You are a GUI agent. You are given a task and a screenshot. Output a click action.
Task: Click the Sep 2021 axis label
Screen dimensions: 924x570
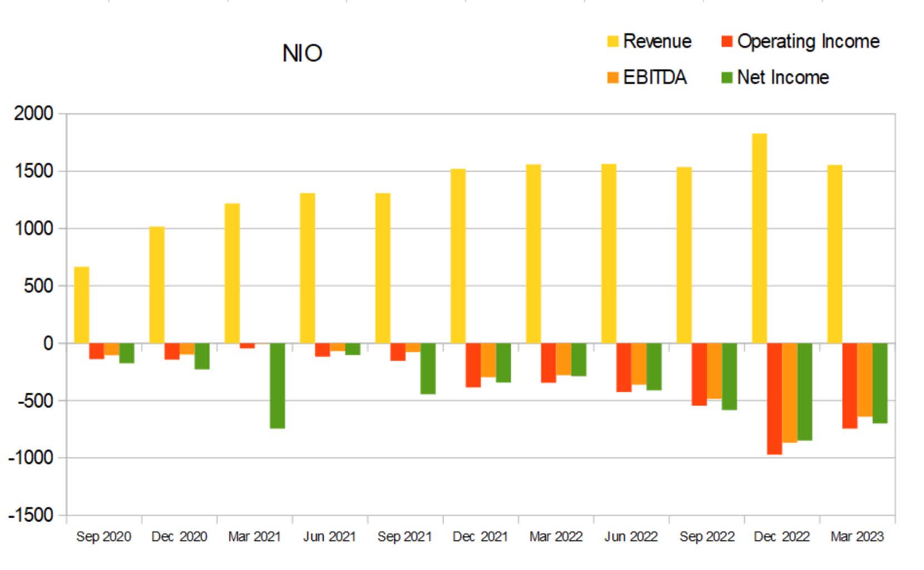click(404, 537)
